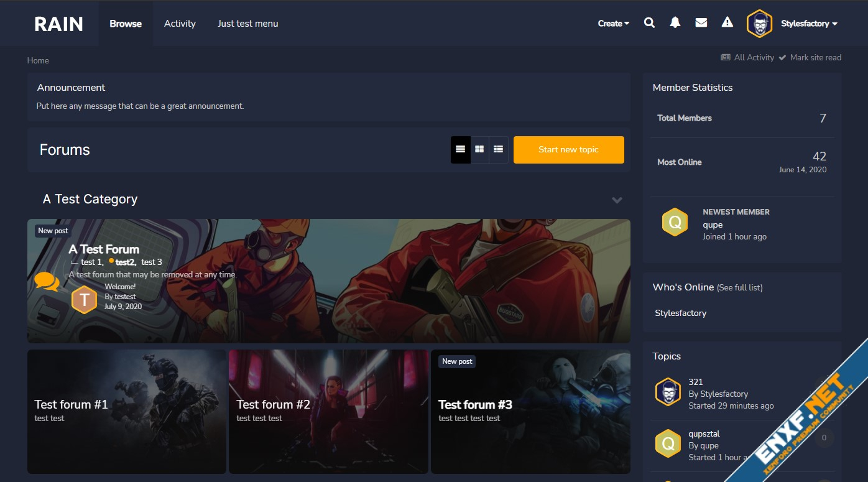Click the orange chat bubbles forum icon
868x482 pixels.
(x=47, y=282)
